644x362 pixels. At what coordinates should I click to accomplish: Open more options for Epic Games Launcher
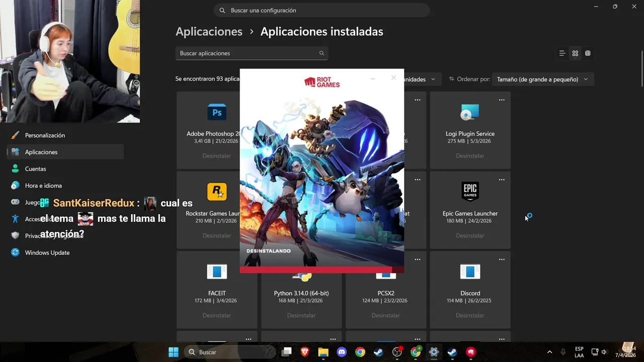coord(502,180)
